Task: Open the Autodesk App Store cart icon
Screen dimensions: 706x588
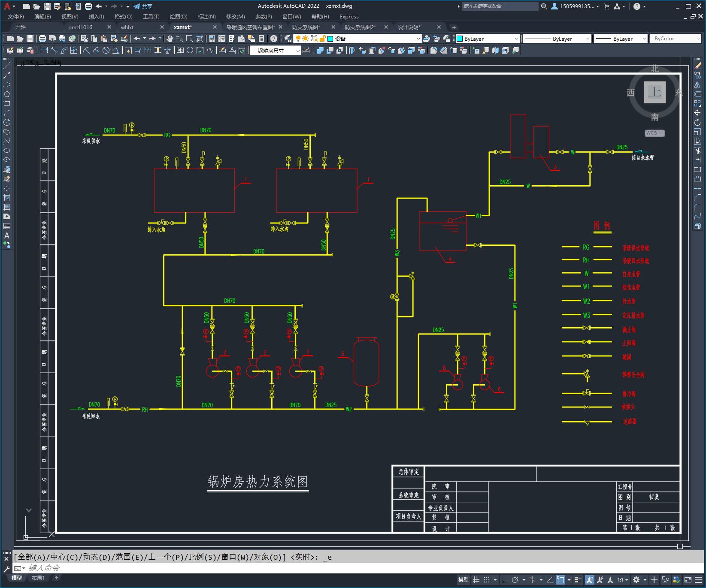Action: point(607,6)
